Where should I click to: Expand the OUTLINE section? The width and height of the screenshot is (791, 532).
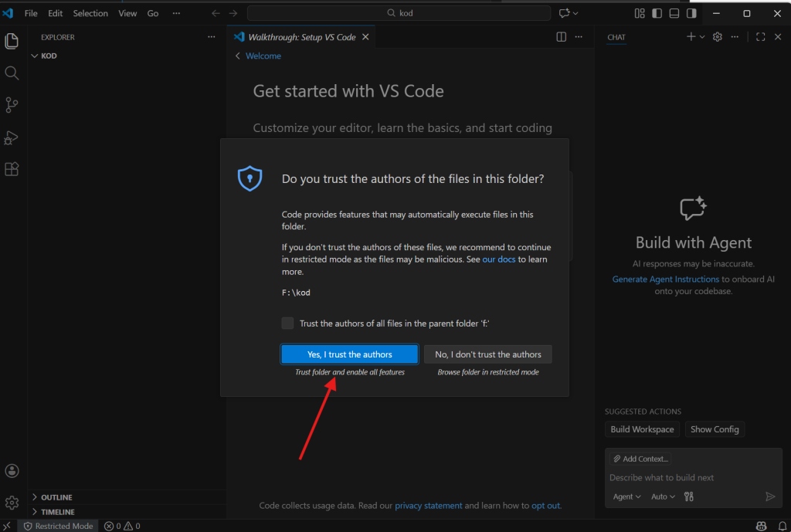[x=56, y=497]
